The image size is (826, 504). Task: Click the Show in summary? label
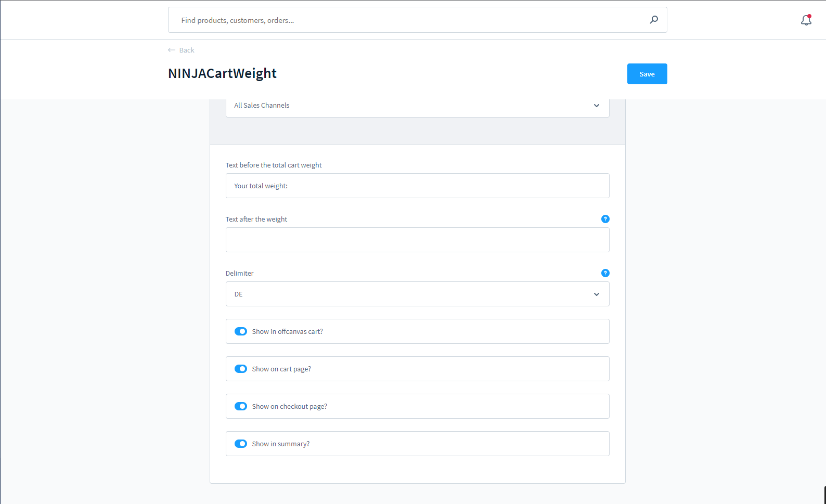[280, 444]
